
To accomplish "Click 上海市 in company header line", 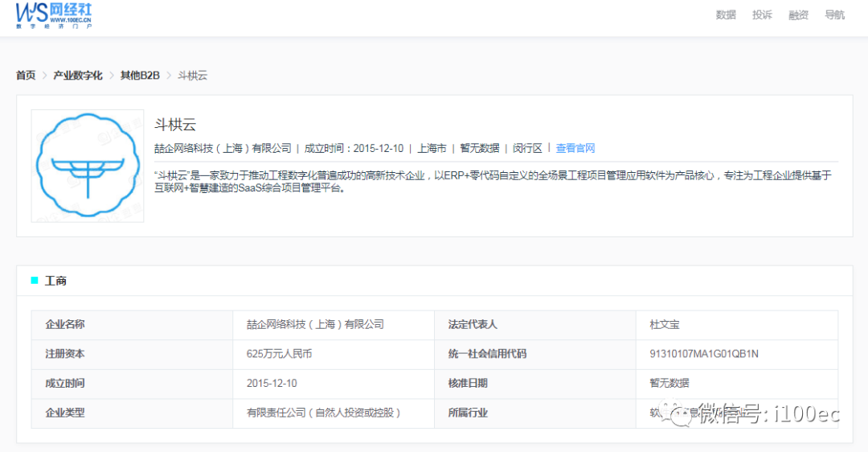I will 432,148.
